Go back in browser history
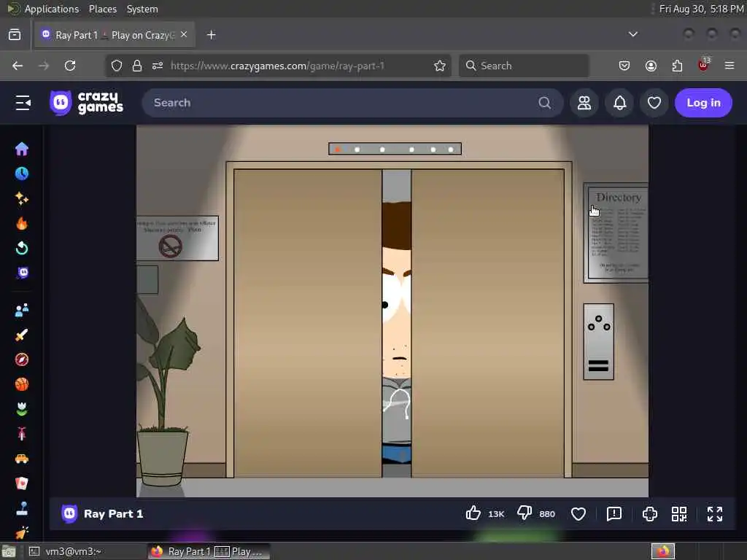The height and width of the screenshot is (560, 747). (x=18, y=66)
